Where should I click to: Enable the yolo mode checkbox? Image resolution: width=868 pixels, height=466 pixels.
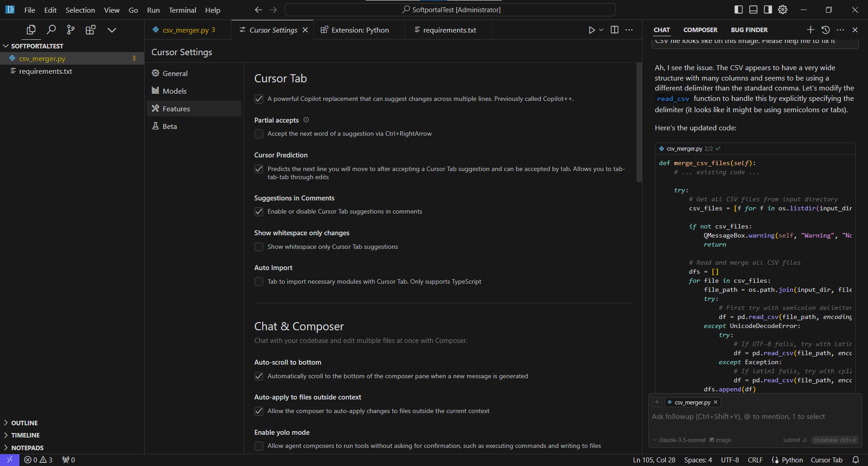259,446
